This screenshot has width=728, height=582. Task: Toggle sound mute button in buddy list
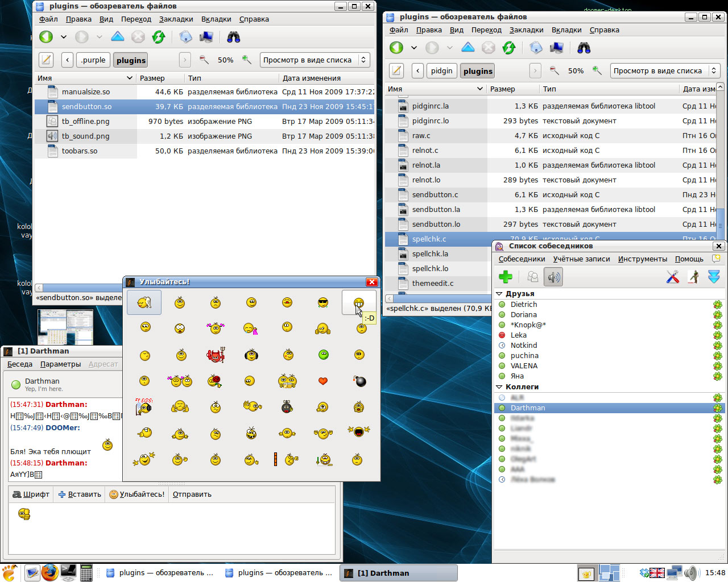(x=553, y=277)
